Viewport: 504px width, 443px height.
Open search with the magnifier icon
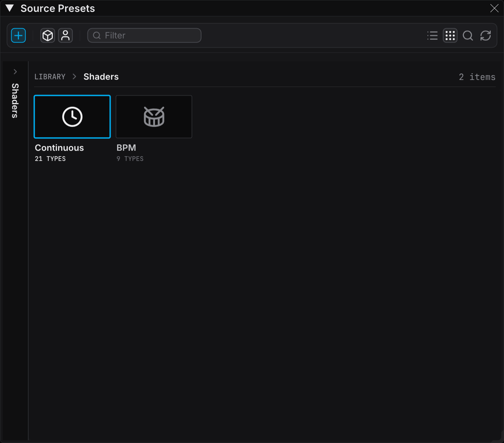468,35
